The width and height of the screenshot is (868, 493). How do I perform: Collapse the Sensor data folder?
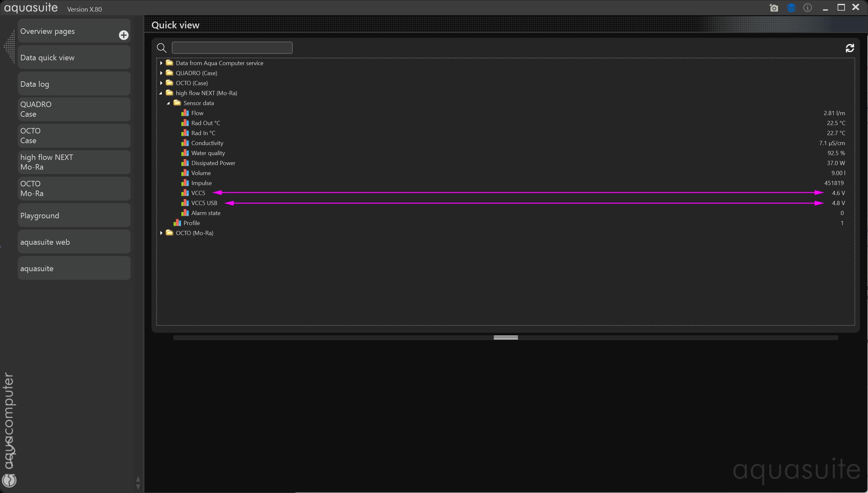click(169, 103)
